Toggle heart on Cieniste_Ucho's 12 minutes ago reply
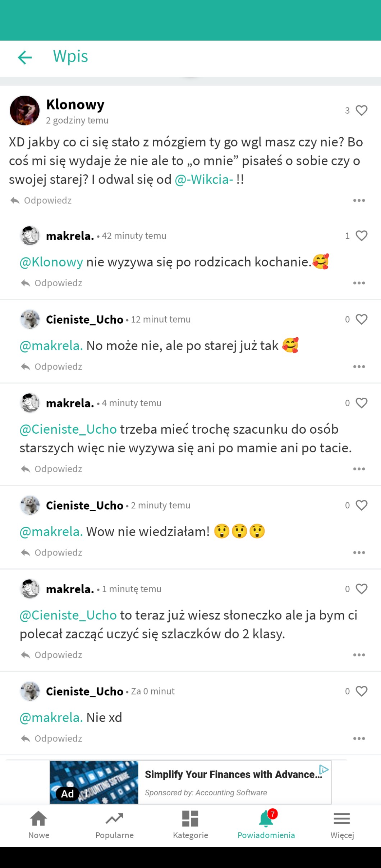This screenshot has height=868, width=381. [x=361, y=319]
